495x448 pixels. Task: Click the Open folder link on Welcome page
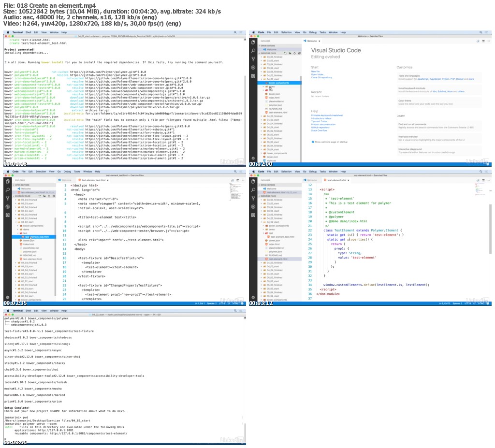(318, 74)
